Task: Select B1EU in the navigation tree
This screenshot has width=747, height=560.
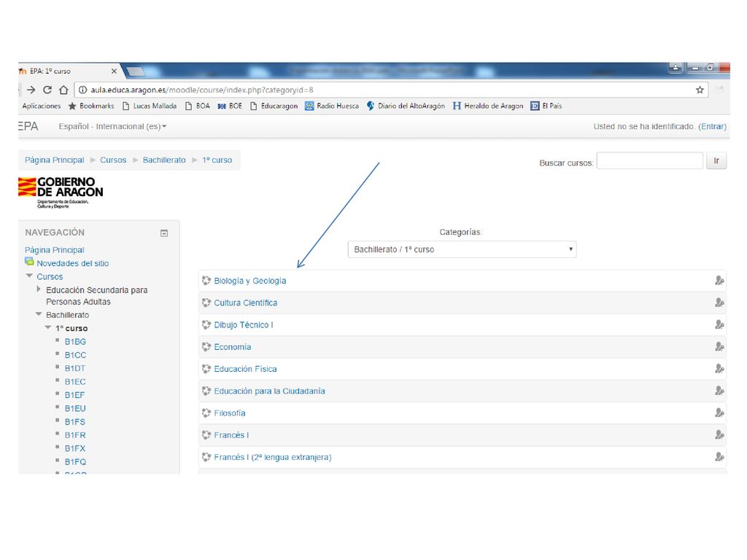Action: coord(75,408)
